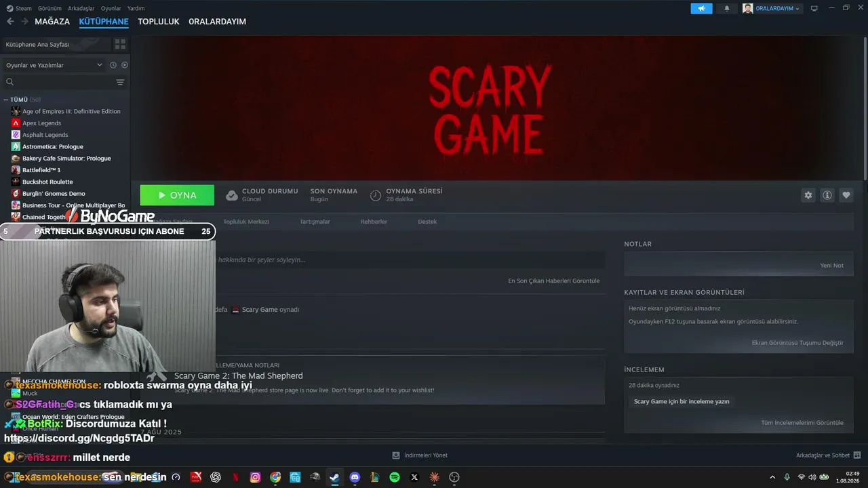
Task: Click Ekran Görüntüsü Tuşumu Değiştir
Action: click(x=797, y=343)
